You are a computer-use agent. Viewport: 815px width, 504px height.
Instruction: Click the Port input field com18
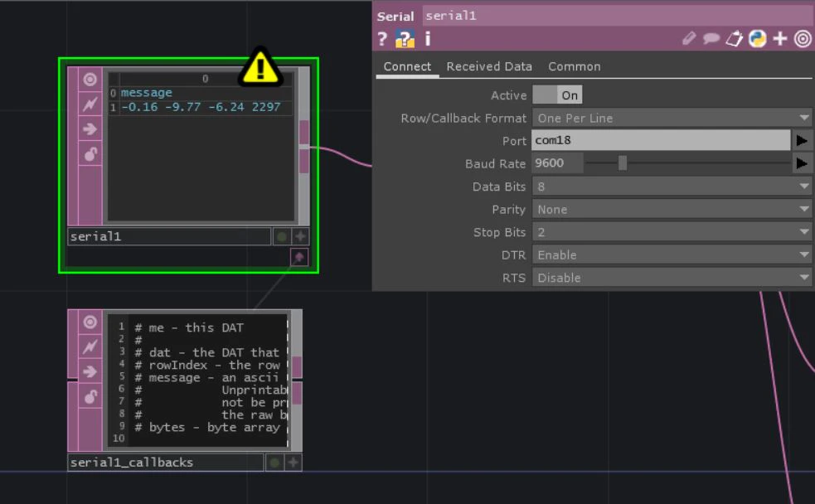pyautogui.click(x=661, y=140)
